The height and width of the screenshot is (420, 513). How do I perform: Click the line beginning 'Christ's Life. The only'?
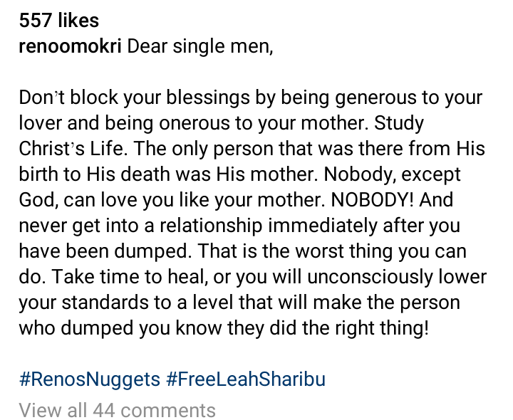coord(252,148)
